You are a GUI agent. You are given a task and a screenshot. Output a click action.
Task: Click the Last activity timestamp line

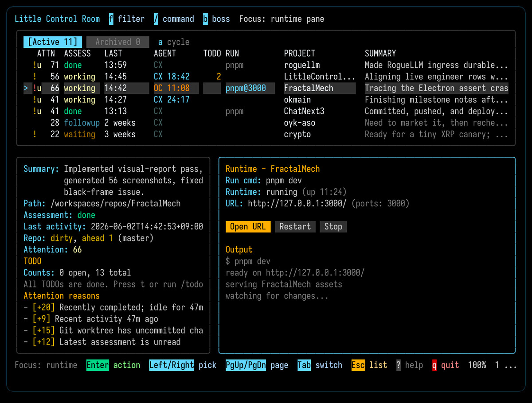[x=113, y=227]
